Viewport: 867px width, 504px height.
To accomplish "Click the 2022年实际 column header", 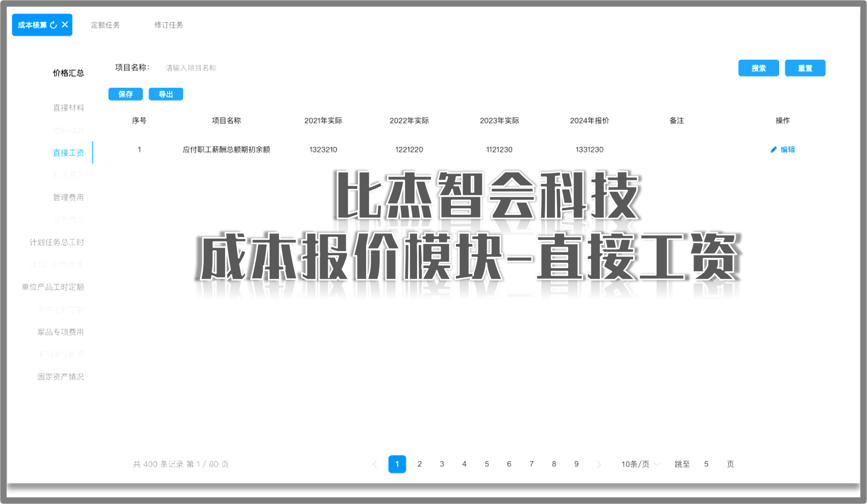I will point(409,121).
